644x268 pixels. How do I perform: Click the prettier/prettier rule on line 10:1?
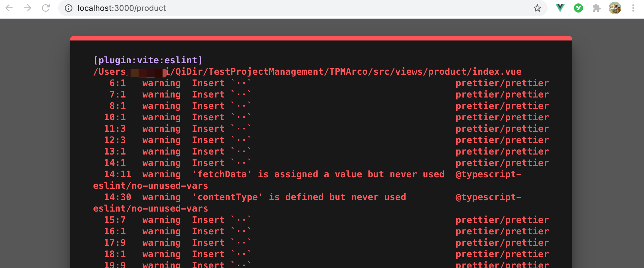[502, 117]
